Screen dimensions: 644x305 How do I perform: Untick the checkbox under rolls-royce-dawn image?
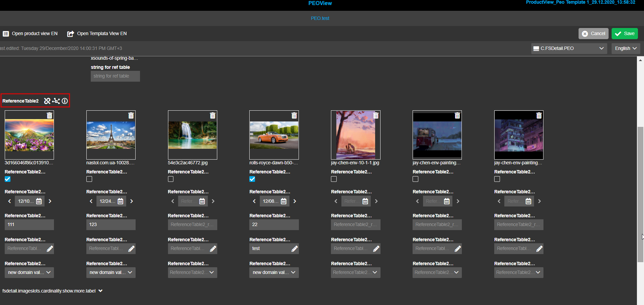click(x=252, y=179)
